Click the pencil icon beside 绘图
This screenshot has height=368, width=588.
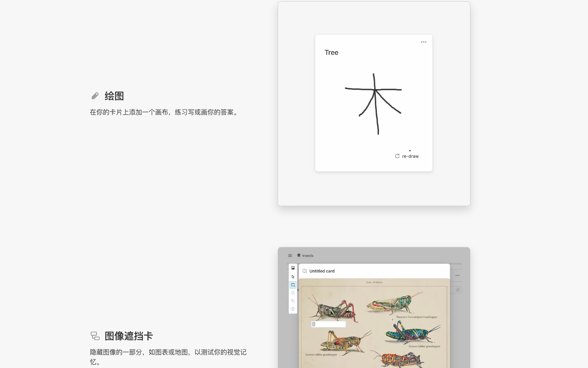[95, 96]
